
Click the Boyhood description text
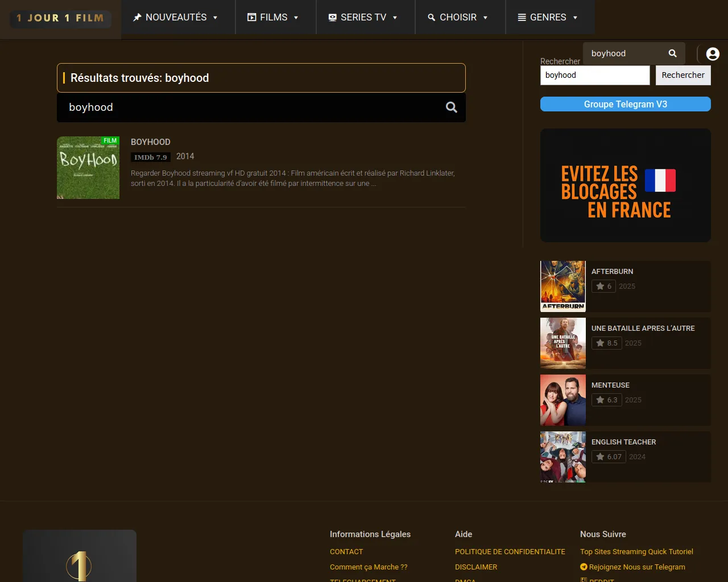coord(293,178)
